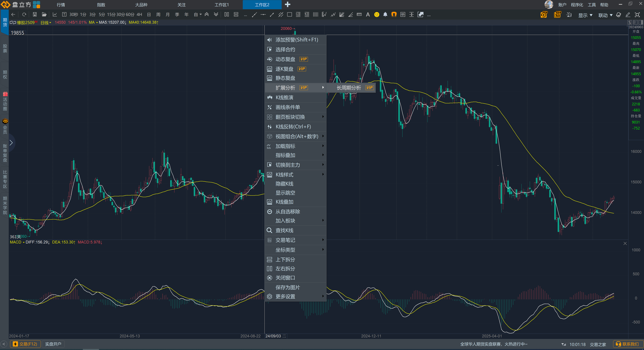This screenshot has height=350, width=644.
Task: Expand the 坐标类型 submenu
Action: (x=296, y=250)
